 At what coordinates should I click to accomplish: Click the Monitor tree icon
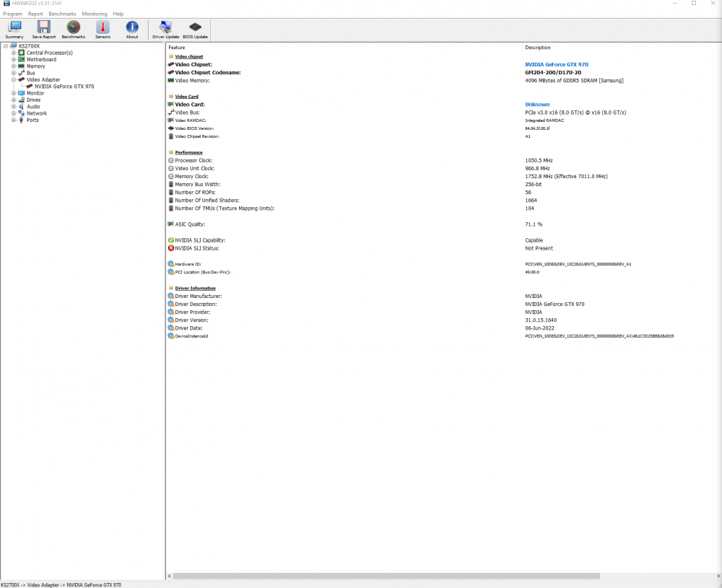click(x=21, y=93)
